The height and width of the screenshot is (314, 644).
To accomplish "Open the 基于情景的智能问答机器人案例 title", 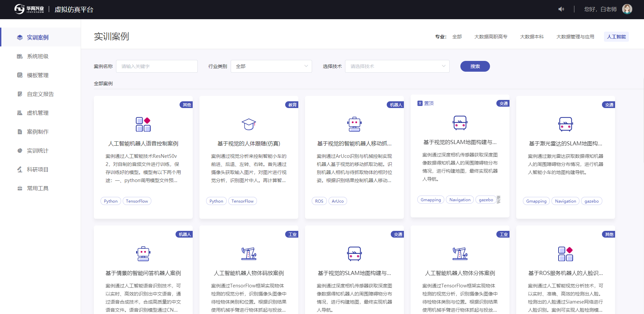I will click(x=143, y=273).
